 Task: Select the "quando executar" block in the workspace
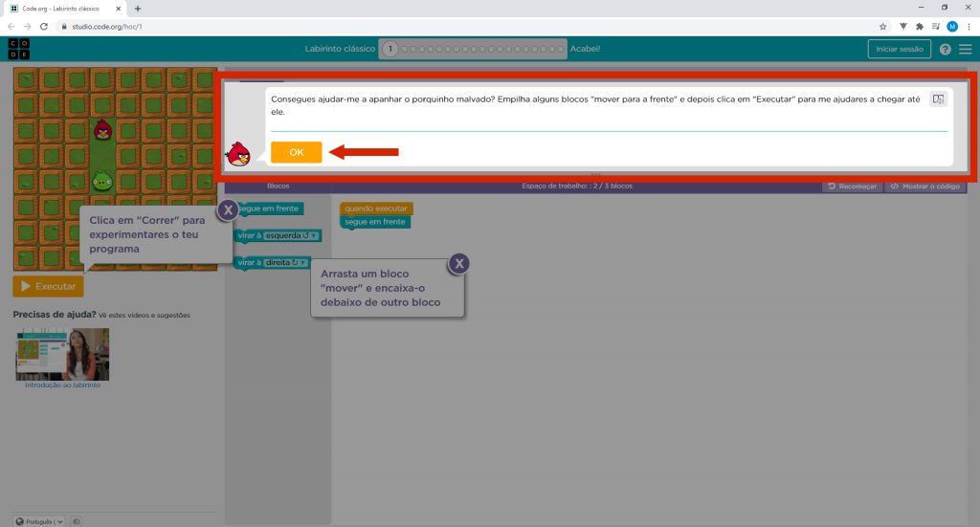(x=375, y=209)
